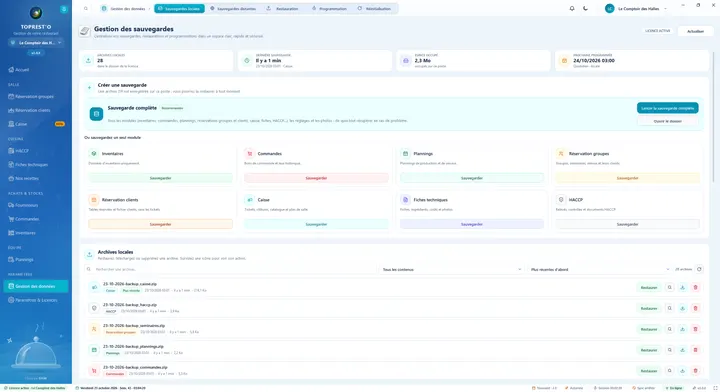This screenshot has height=392, width=720.
Task: Download the backup_caisse.zip archive
Action: (682, 287)
